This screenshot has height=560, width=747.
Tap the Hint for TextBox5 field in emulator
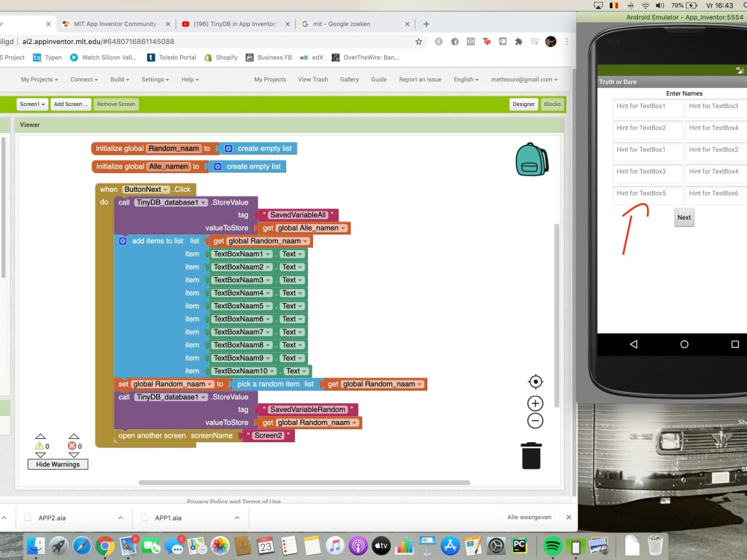pos(648,194)
